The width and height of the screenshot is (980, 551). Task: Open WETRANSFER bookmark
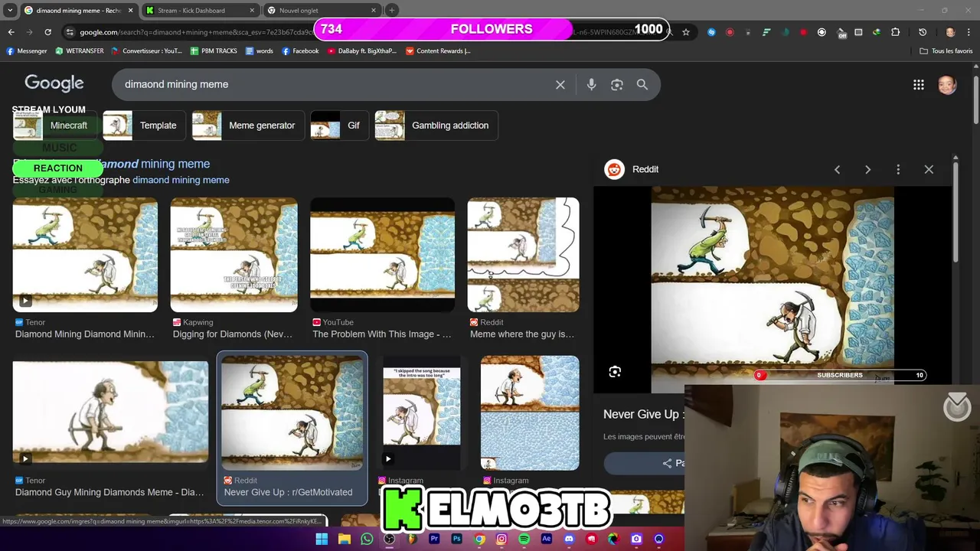pyautogui.click(x=80, y=51)
